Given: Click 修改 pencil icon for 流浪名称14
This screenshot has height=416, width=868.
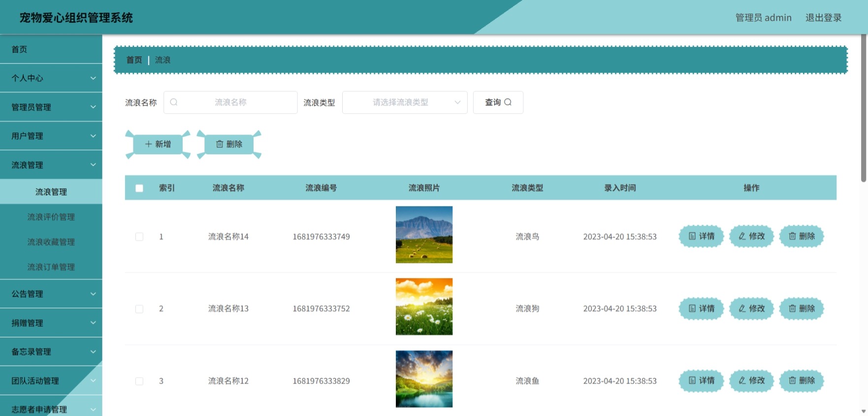Looking at the screenshot, I should [742, 236].
